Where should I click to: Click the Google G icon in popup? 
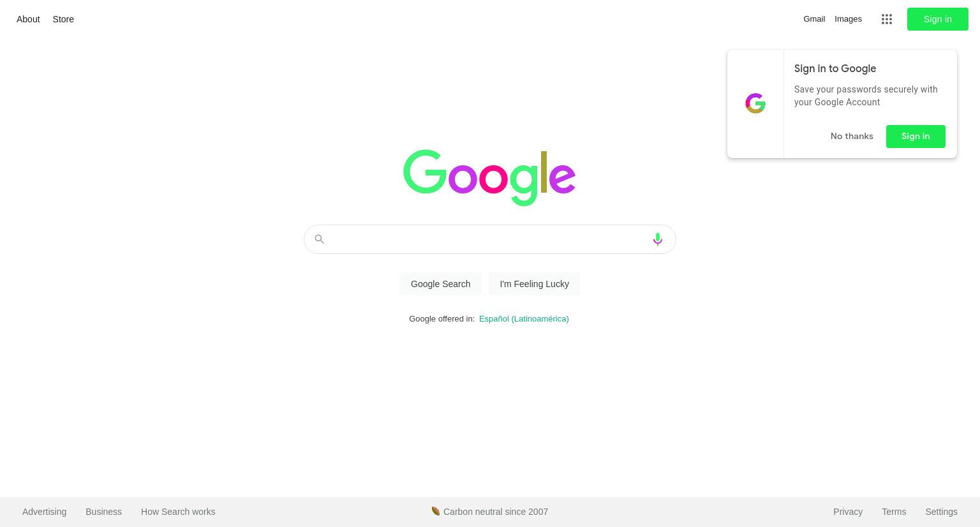[755, 103]
